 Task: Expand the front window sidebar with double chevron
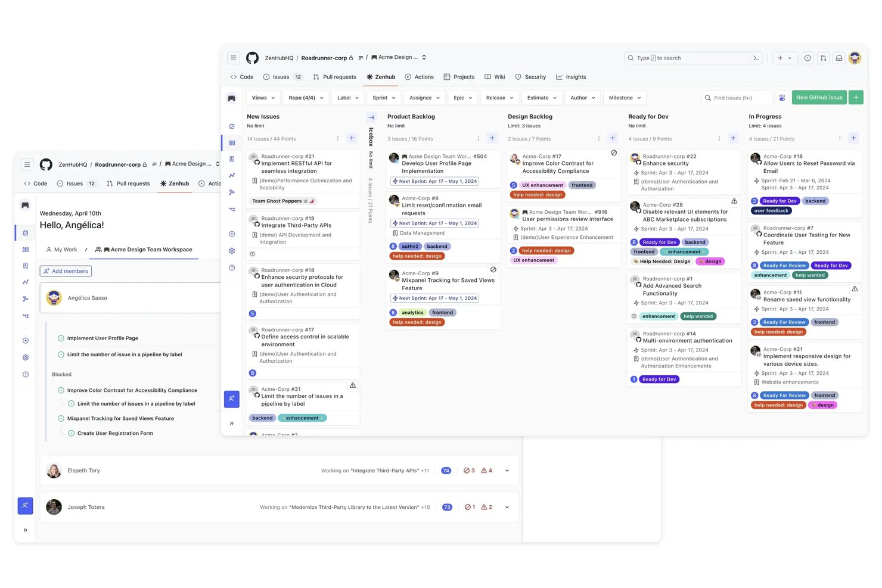232,424
